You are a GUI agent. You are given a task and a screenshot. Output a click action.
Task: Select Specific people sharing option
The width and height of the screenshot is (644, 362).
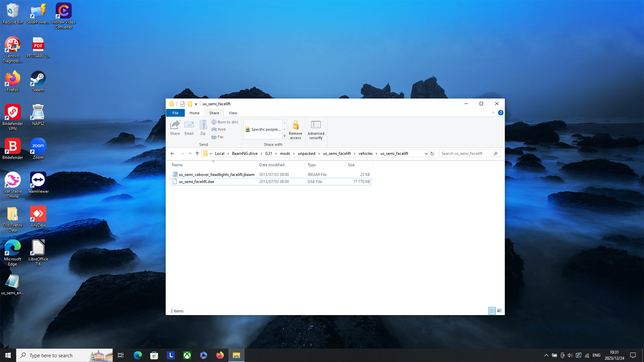[x=263, y=129]
